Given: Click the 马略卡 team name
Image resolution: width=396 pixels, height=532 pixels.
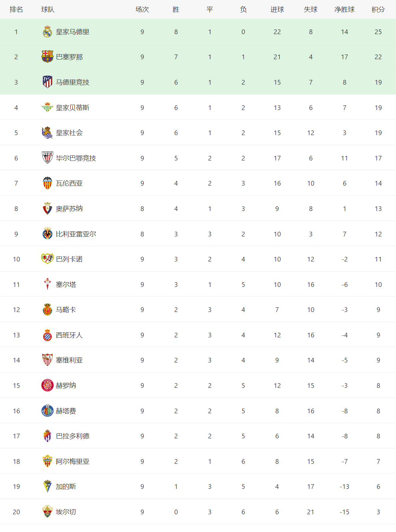Looking at the screenshot, I should point(66,310).
